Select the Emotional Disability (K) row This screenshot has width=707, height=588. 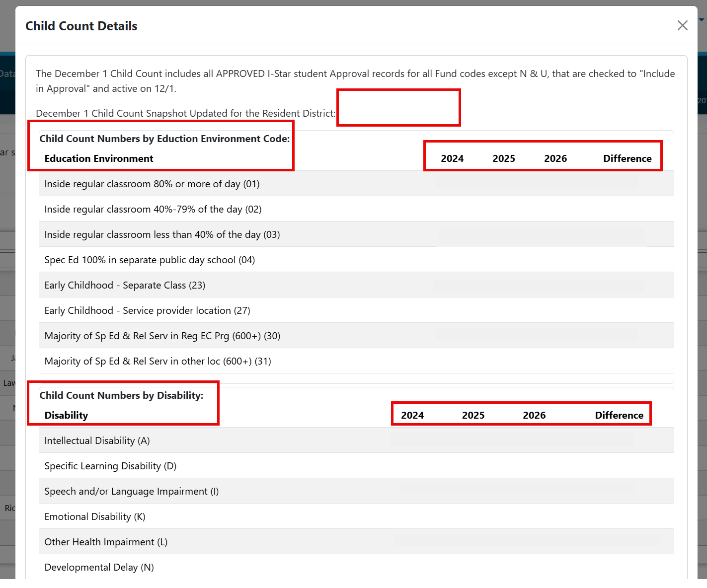(95, 516)
